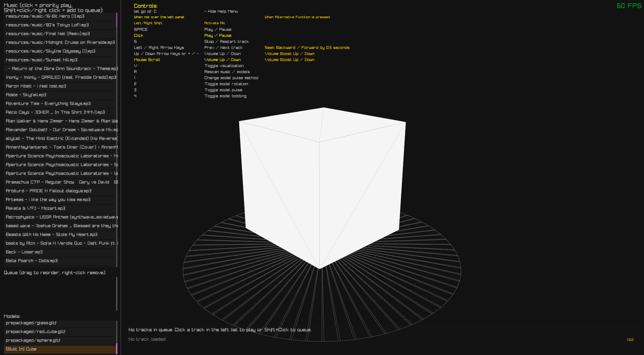Click the "Prev / Next track" help entry
Screen dimensions: 644x355
pos(223,48)
